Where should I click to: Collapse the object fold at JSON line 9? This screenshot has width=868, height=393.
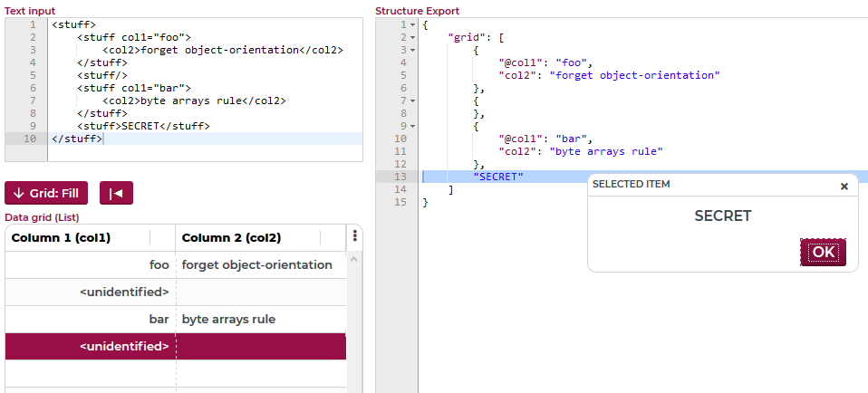click(412, 126)
